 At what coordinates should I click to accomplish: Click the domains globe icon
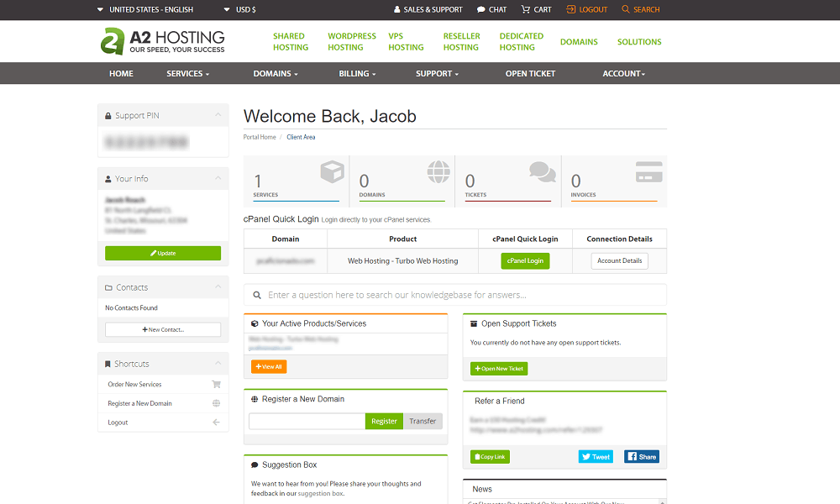(438, 172)
